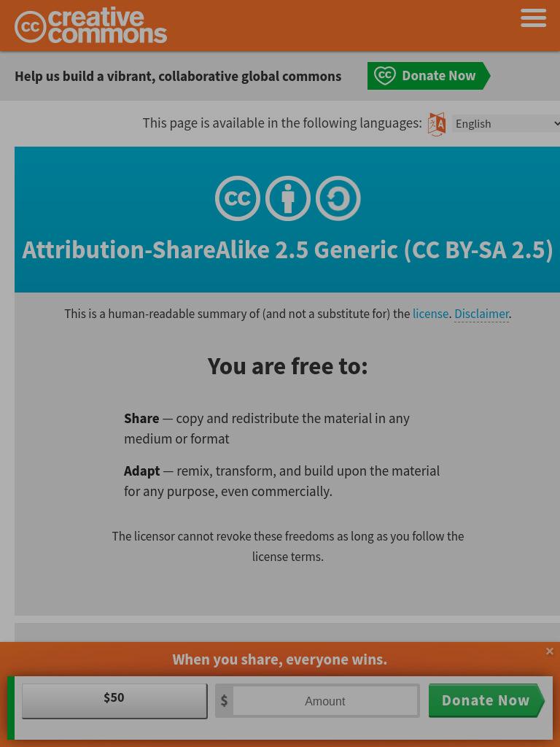This screenshot has width=560, height=747.
Task: Click the Creative Commons logo
Action: point(91,26)
